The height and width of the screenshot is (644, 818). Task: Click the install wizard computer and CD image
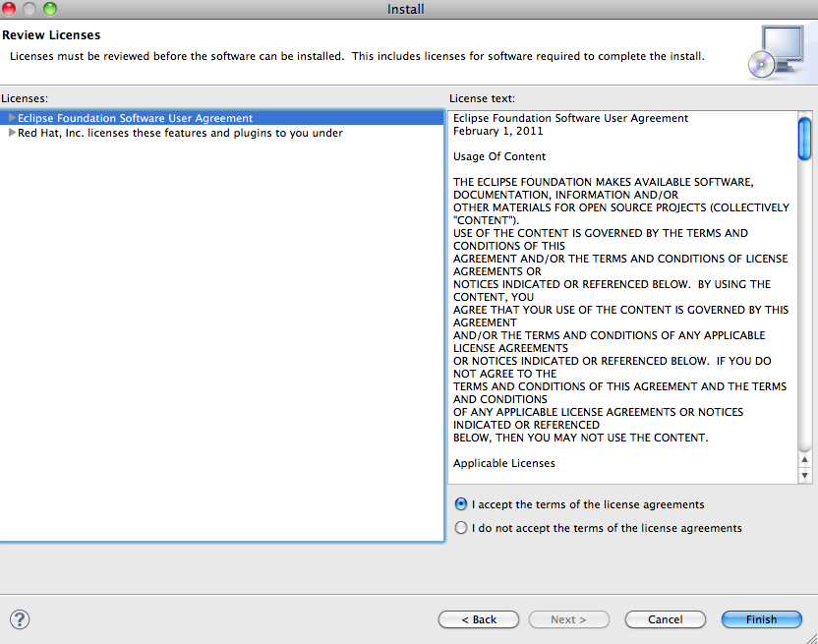pos(776,52)
